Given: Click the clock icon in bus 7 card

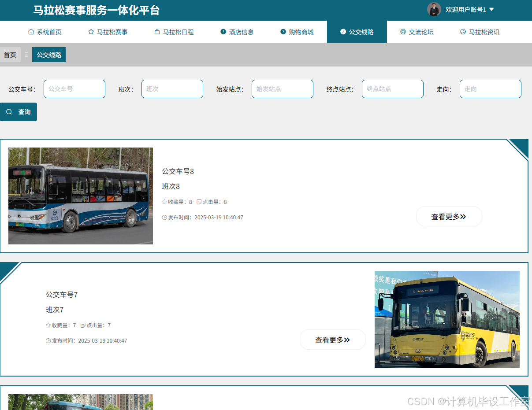Looking at the screenshot, I should pos(48,341).
